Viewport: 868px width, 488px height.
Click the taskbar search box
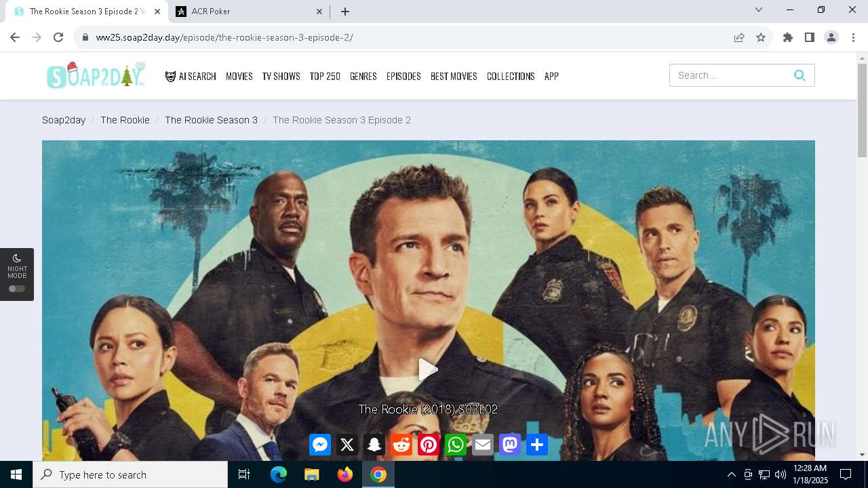click(x=130, y=474)
